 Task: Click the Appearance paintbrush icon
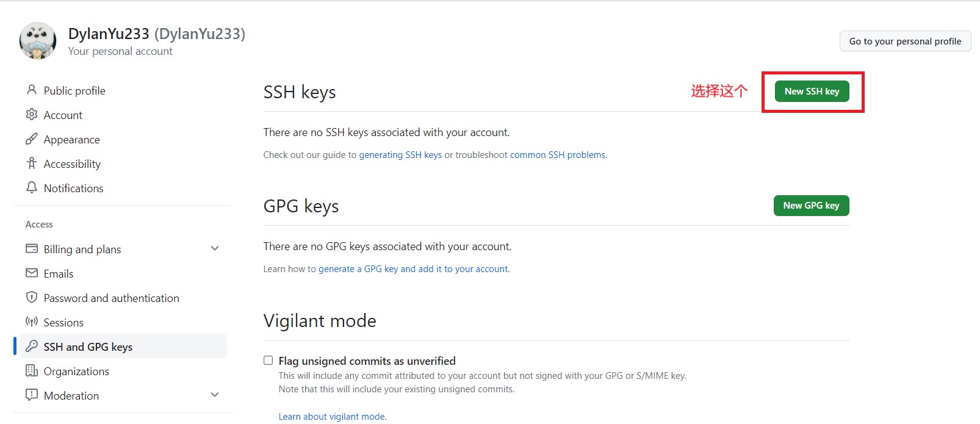pos(32,139)
